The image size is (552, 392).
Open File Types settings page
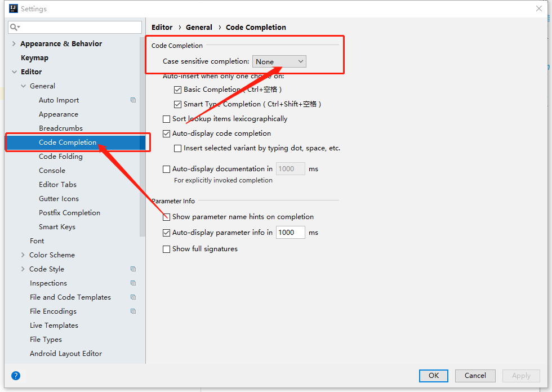[x=46, y=339]
